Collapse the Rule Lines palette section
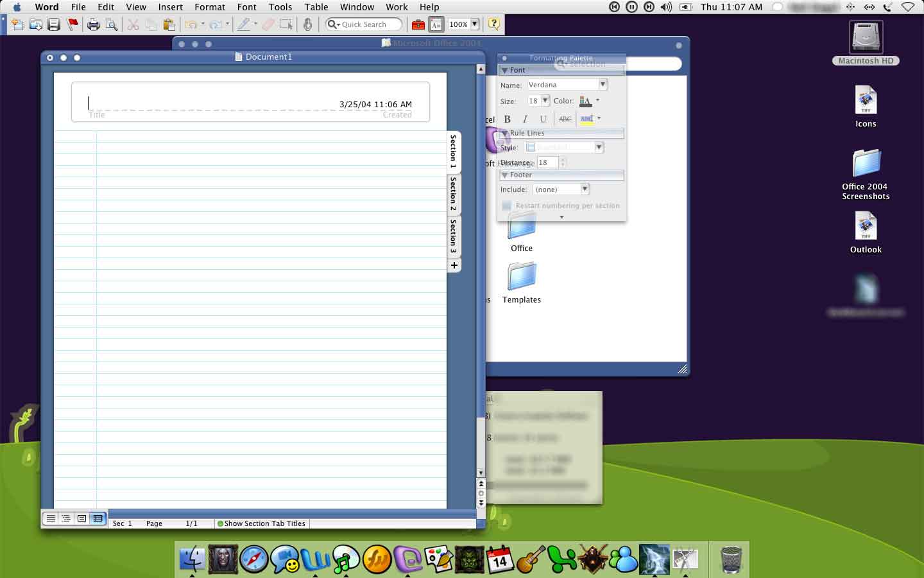 tap(505, 133)
